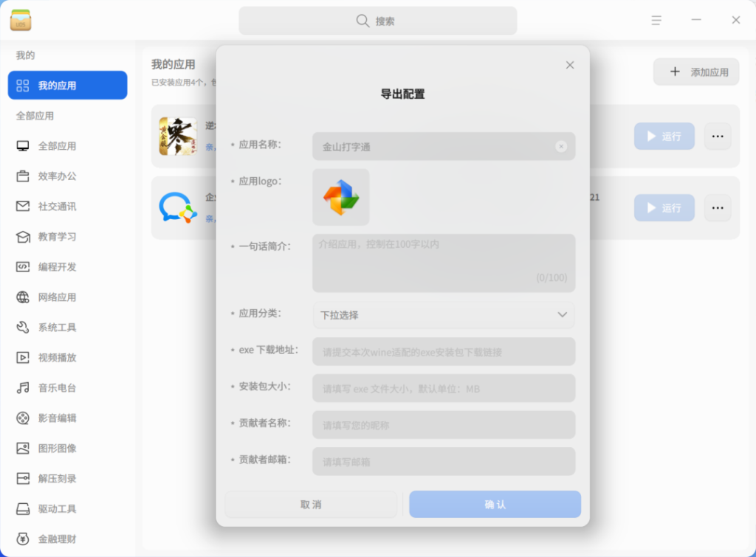Viewport: 756px width, 557px height.
Task: Click the application logo image in the dialog
Action: pyautogui.click(x=340, y=197)
